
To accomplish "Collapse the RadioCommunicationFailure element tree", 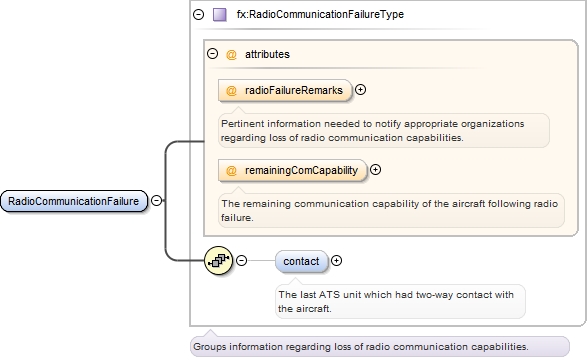I will tap(156, 201).
